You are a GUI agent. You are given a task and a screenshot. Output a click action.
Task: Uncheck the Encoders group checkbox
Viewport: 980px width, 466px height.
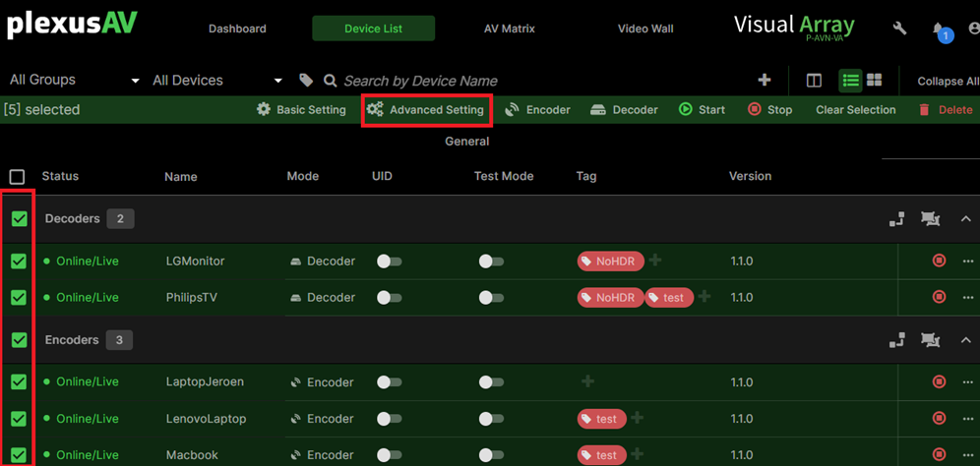coord(20,340)
